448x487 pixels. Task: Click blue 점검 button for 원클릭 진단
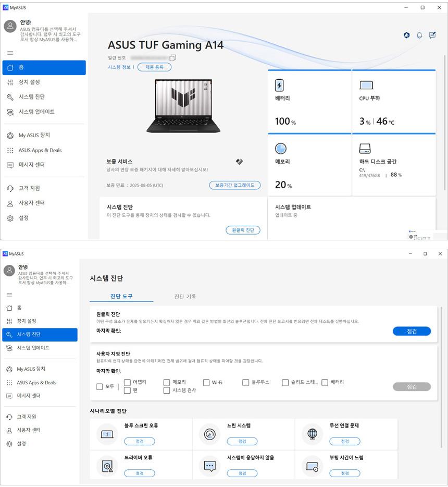pyautogui.click(x=412, y=331)
